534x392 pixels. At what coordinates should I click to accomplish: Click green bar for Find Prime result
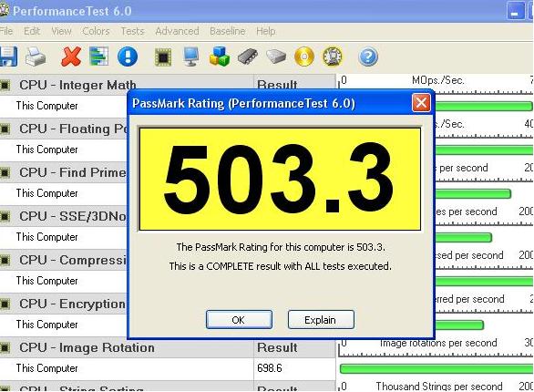[x=473, y=194]
